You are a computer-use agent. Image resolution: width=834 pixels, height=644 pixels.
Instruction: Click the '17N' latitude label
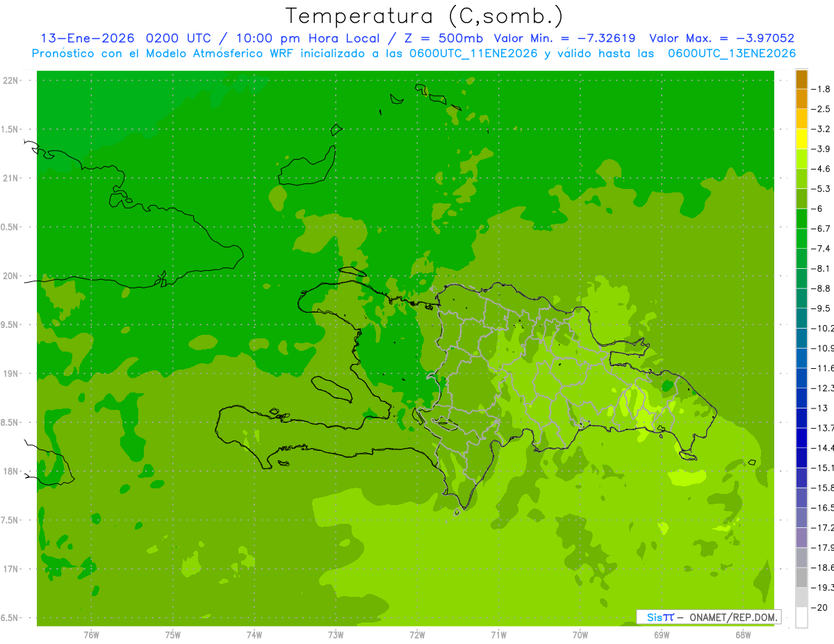pos(11,569)
